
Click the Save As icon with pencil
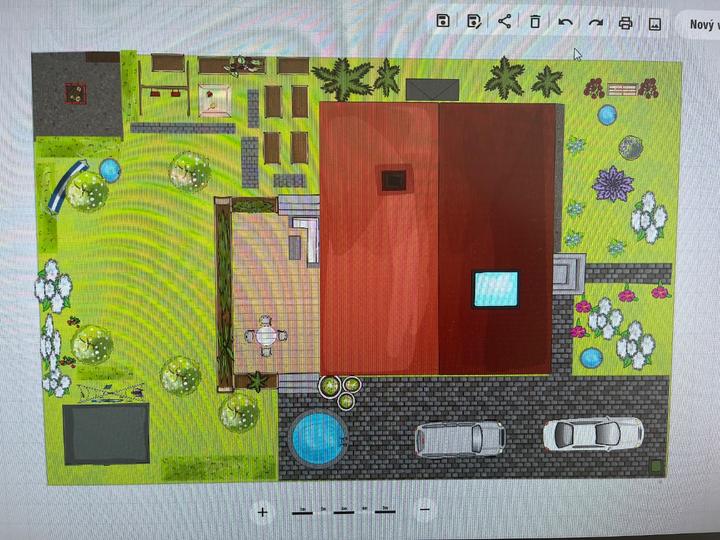click(474, 21)
